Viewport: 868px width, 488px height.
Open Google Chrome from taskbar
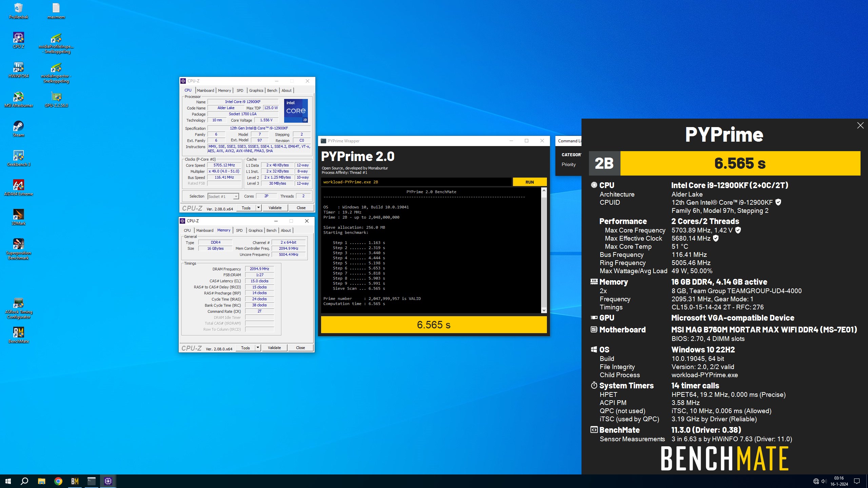coord(58,481)
